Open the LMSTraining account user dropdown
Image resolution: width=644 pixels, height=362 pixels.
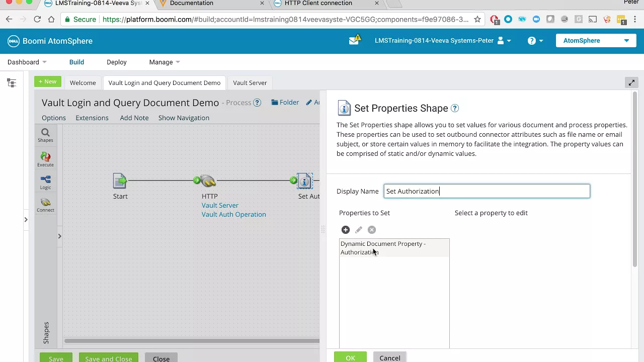pyautogui.click(x=443, y=41)
